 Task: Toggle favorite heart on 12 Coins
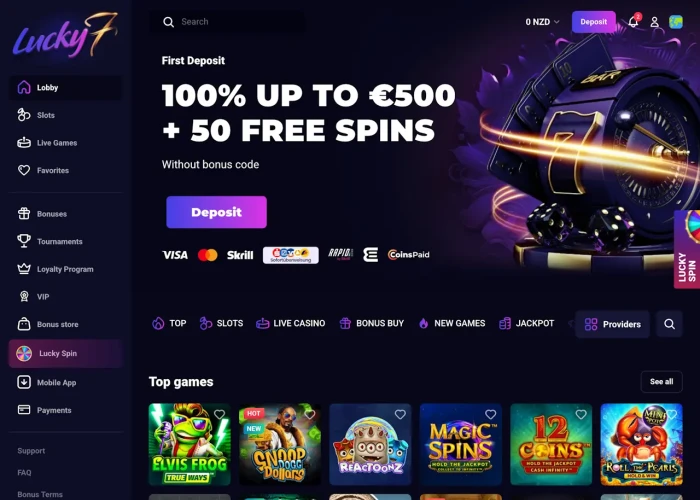pyautogui.click(x=581, y=415)
